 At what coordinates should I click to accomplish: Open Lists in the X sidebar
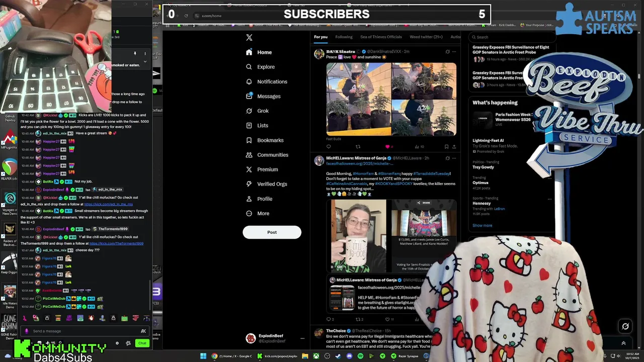257,125
